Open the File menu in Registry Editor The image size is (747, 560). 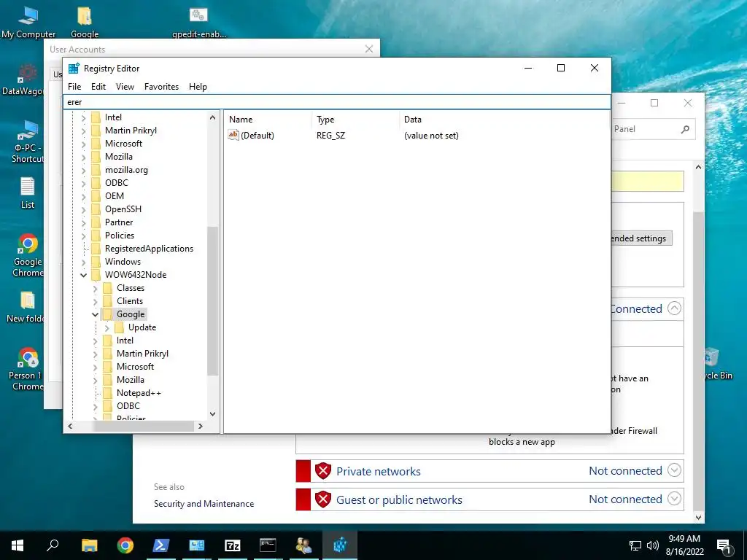(74, 87)
